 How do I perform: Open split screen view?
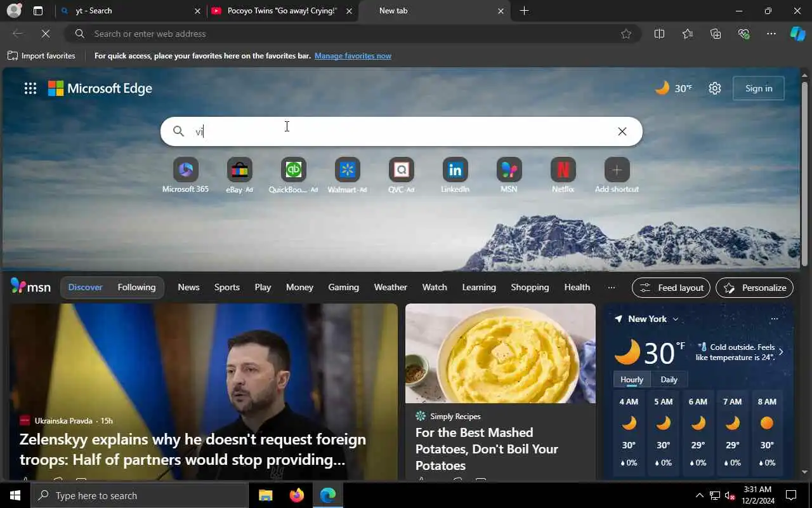(659, 34)
